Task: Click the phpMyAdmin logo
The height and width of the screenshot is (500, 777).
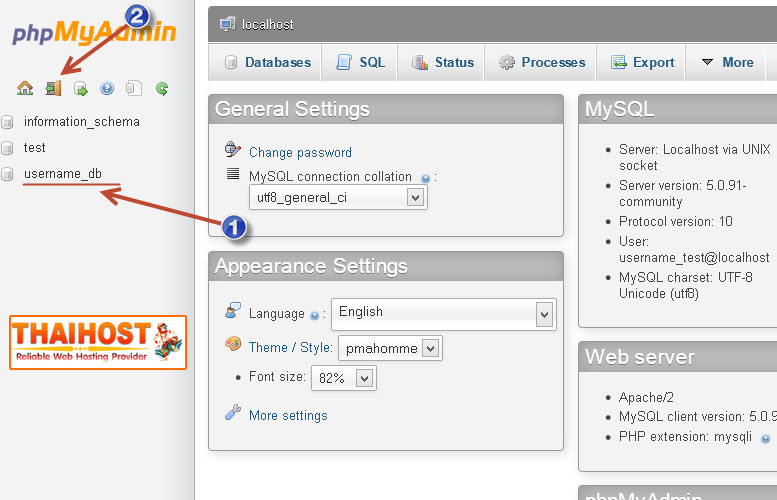Action: click(94, 32)
